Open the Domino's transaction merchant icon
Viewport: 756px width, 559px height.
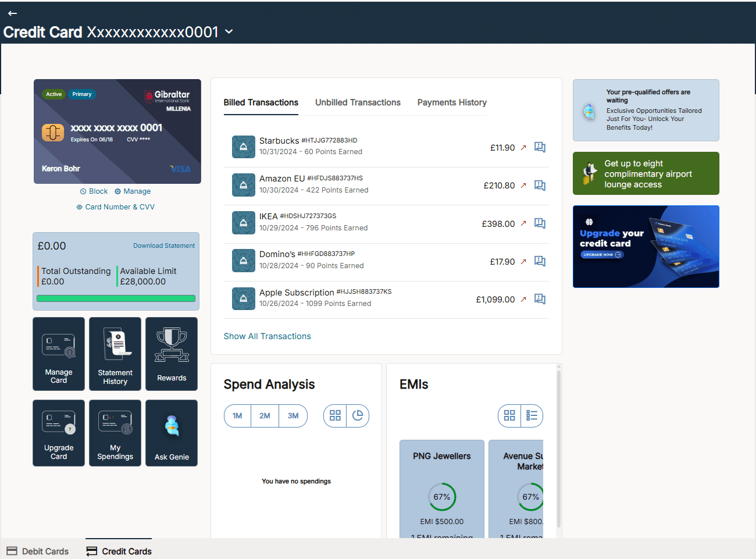click(244, 261)
